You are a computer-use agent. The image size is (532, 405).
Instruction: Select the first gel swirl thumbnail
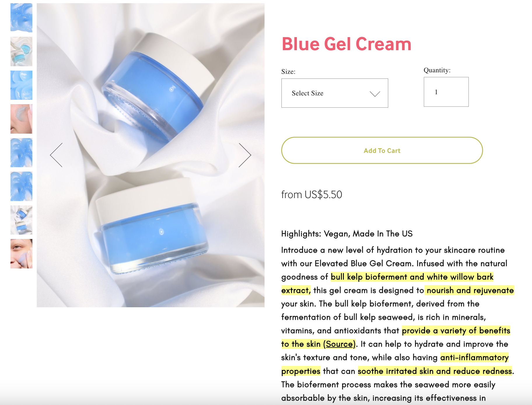(x=21, y=18)
